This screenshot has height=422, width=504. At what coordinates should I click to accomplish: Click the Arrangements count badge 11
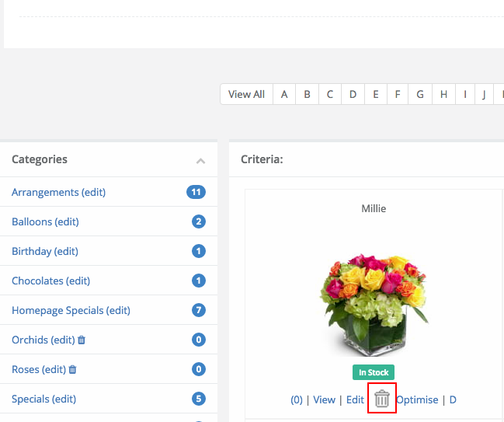[196, 192]
